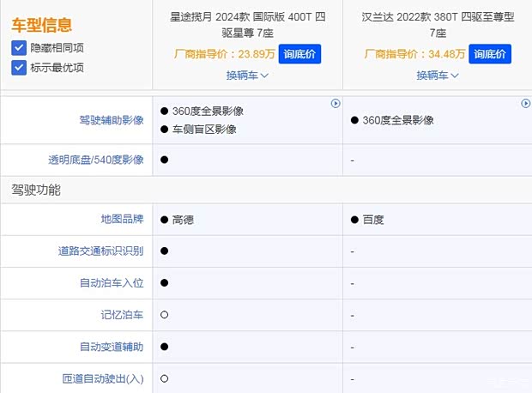Click the 厂商指导价：23.89万 price text
Image resolution: width=532 pixels, height=393 pixels.
[x=225, y=54]
